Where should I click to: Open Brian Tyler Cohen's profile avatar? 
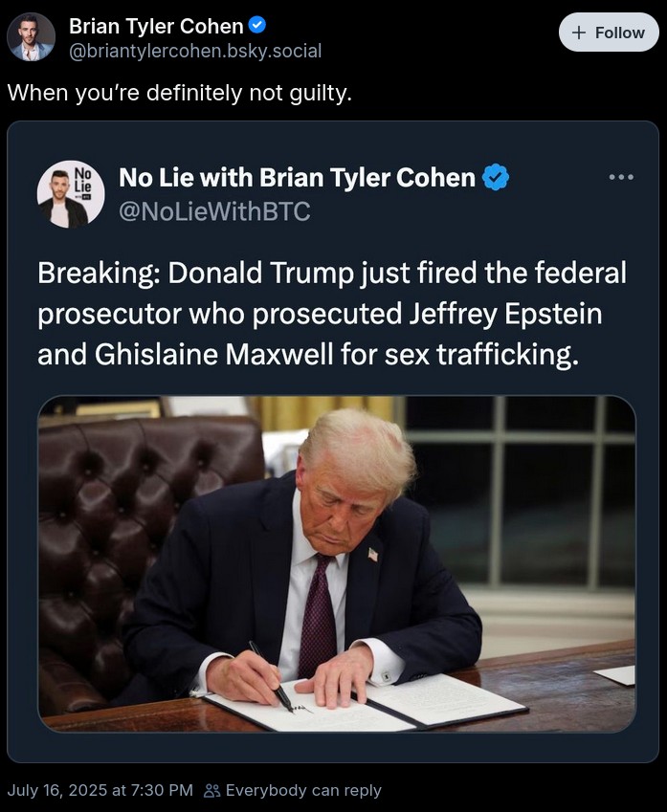pyautogui.click(x=30, y=32)
